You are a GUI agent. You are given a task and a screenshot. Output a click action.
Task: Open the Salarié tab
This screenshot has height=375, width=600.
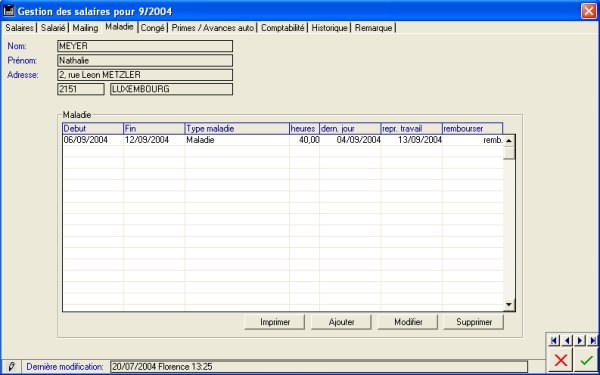click(53, 28)
